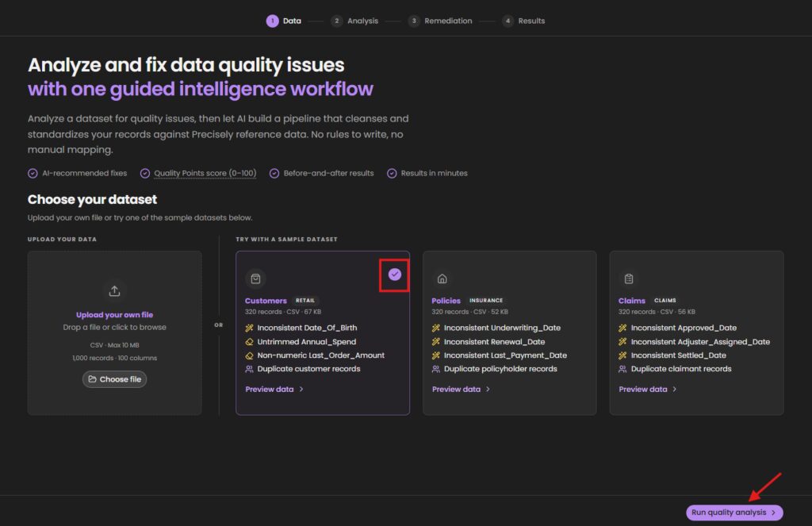Go to step 4 Results

coord(523,21)
